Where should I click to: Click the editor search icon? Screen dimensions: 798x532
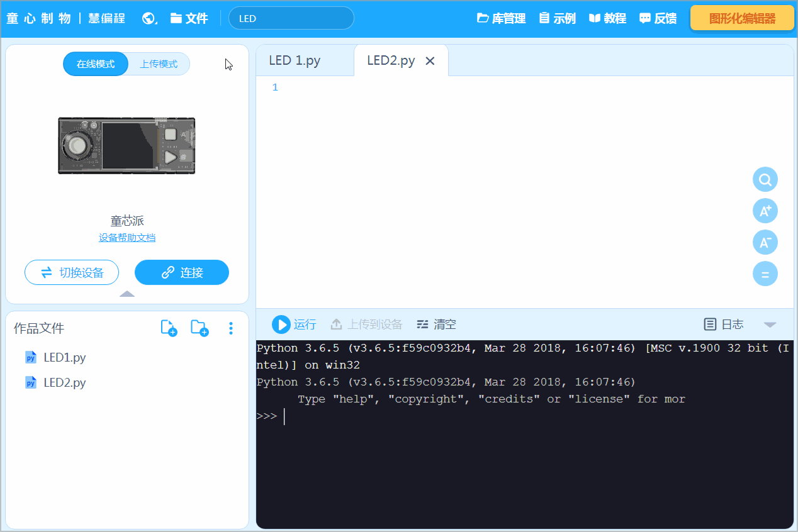click(765, 180)
